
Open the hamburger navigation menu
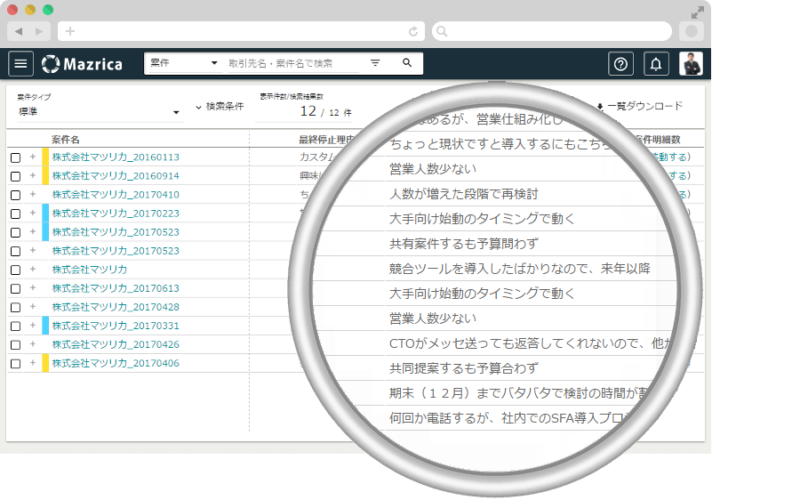pos(21,64)
